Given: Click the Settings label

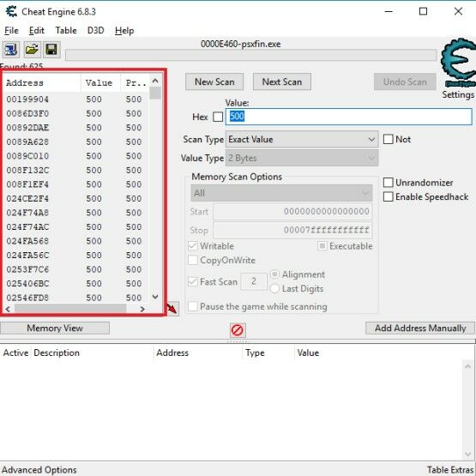Looking at the screenshot, I should [458, 94].
